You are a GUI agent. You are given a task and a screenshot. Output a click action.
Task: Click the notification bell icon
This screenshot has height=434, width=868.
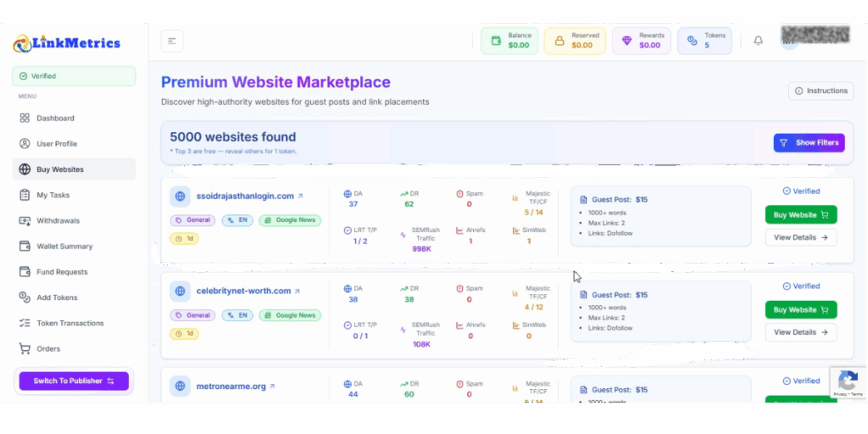pos(758,41)
